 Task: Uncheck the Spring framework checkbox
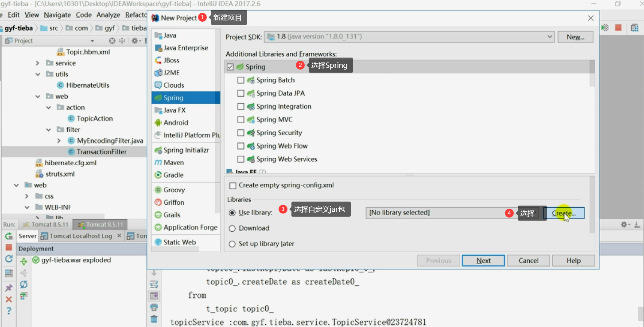(x=230, y=67)
